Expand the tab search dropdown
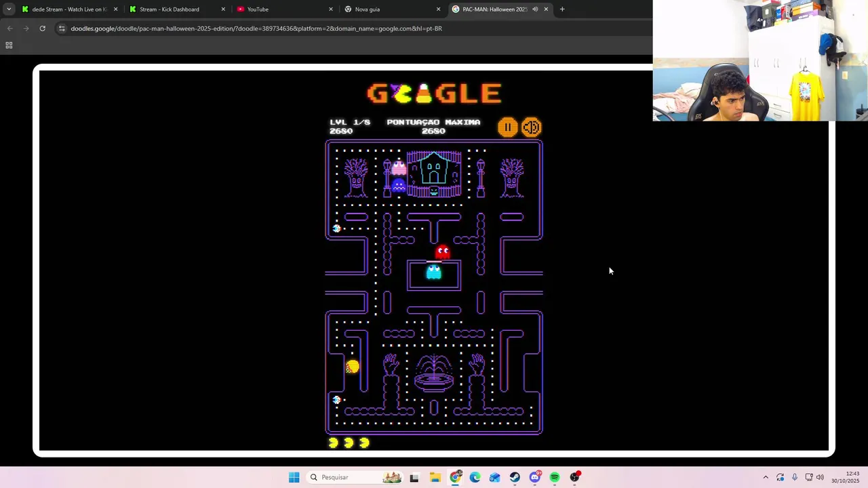The height and width of the screenshot is (488, 868). pos(9,9)
